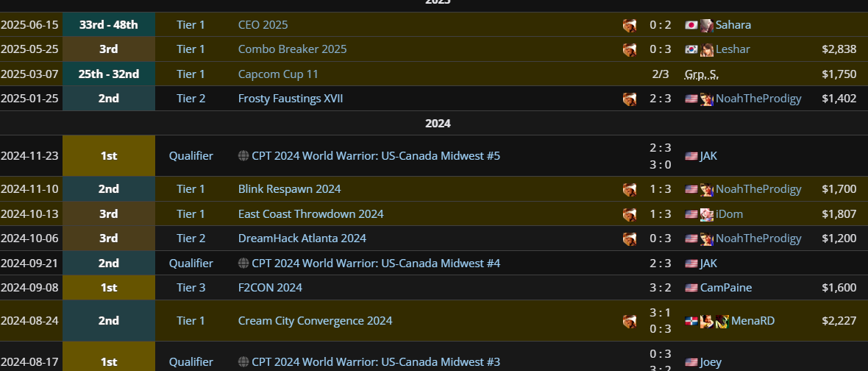Open the Combo Breaker 2025 tournament page
The height and width of the screenshot is (371, 868).
pyautogui.click(x=292, y=49)
